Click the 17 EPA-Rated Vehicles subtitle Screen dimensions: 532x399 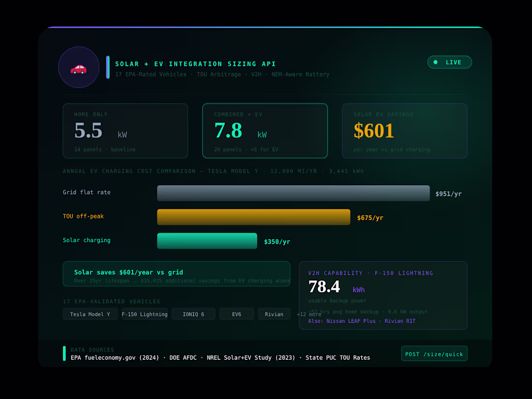(222, 74)
